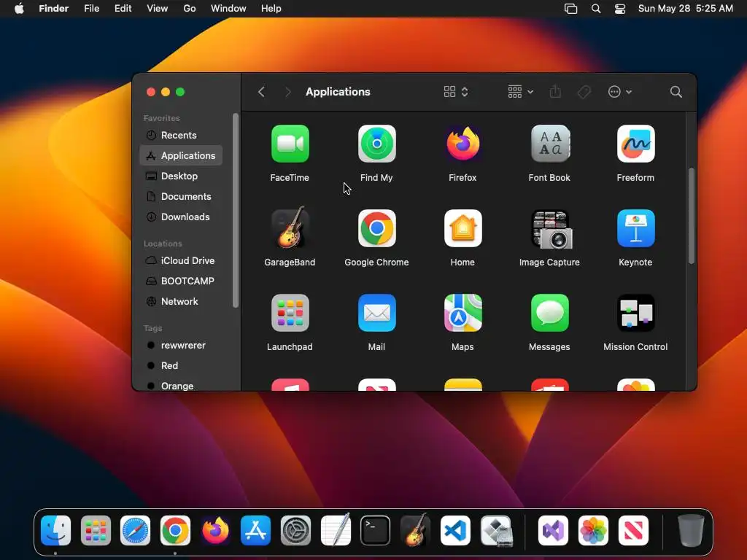The image size is (747, 560).
Task: Launch Terminal from the Dock
Action: [x=376, y=531]
